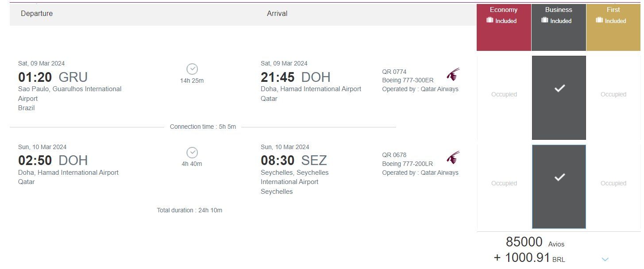Screen dimensions: 644x269
Task: Click the baggage icon in Business header
Action: point(545,20)
